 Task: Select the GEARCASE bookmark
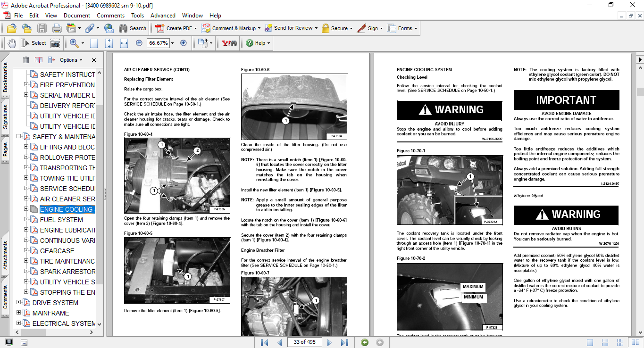(x=57, y=251)
